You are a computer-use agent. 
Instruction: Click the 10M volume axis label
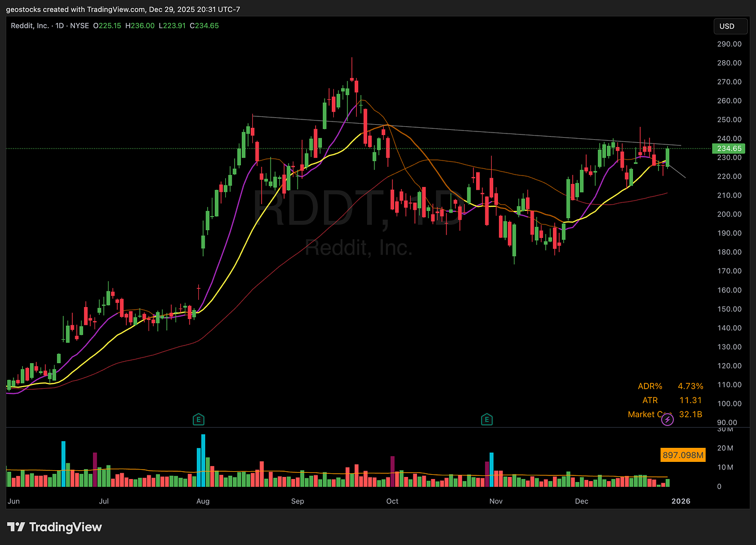[725, 468]
